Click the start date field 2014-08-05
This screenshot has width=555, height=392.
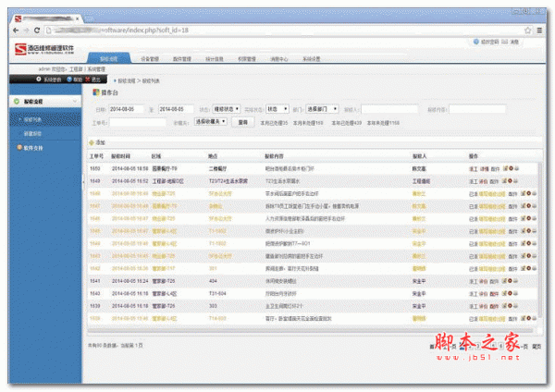[x=126, y=109]
